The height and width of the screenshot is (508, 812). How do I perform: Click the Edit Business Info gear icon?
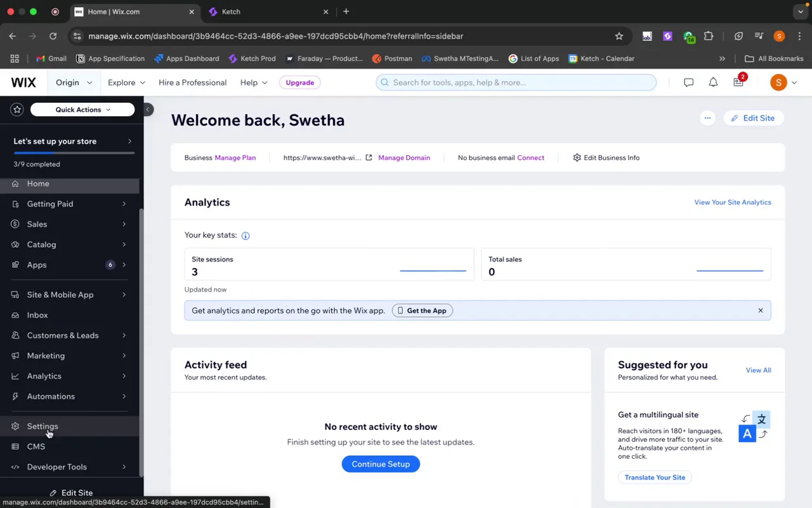tap(577, 157)
